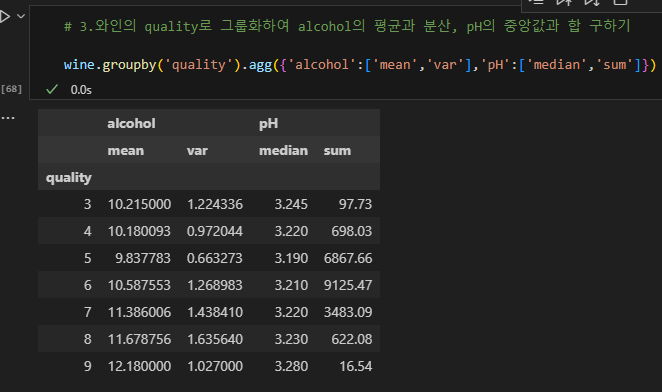Viewport: 662px width, 392px height.
Task: Select the sum sub-column header
Action: [337, 151]
